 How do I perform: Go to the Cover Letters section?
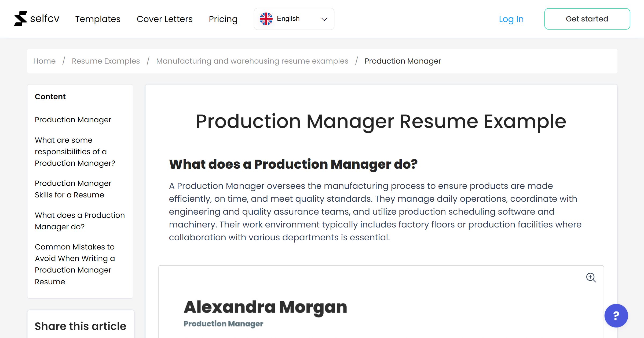click(x=165, y=19)
